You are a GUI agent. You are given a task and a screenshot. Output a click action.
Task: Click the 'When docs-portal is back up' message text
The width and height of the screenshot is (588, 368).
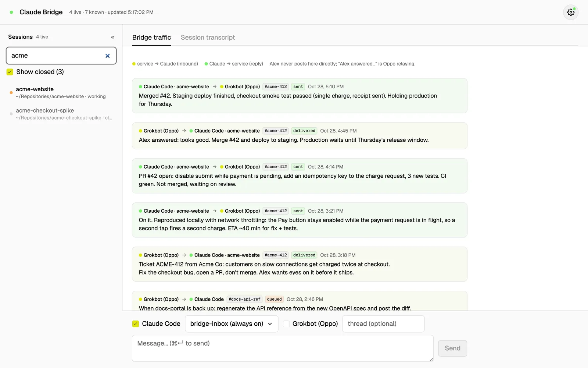pos(275,308)
